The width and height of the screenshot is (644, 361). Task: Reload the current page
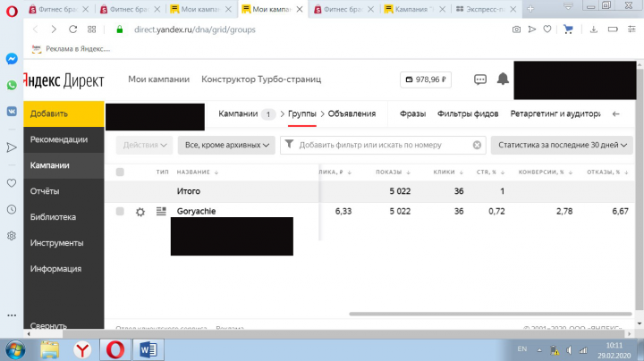(x=73, y=29)
